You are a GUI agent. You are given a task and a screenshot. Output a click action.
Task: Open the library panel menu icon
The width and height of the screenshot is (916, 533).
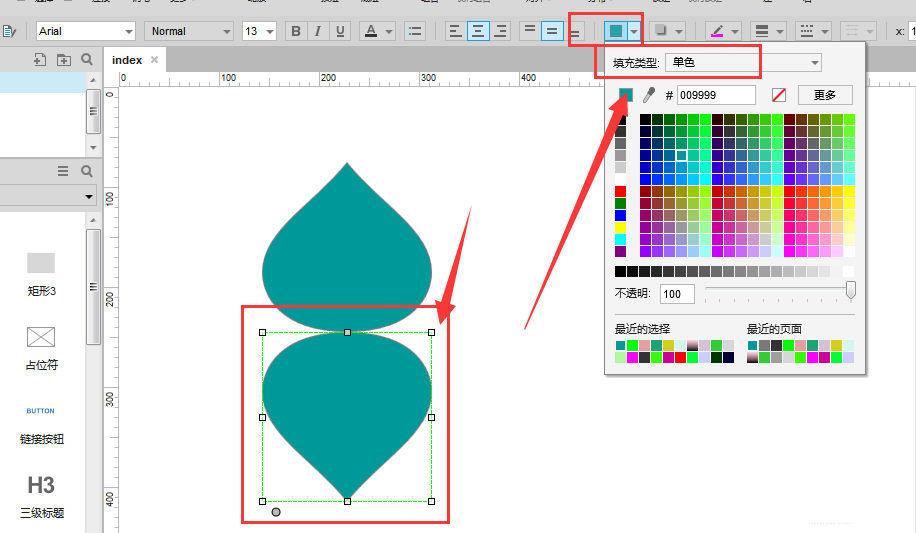[63, 171]
